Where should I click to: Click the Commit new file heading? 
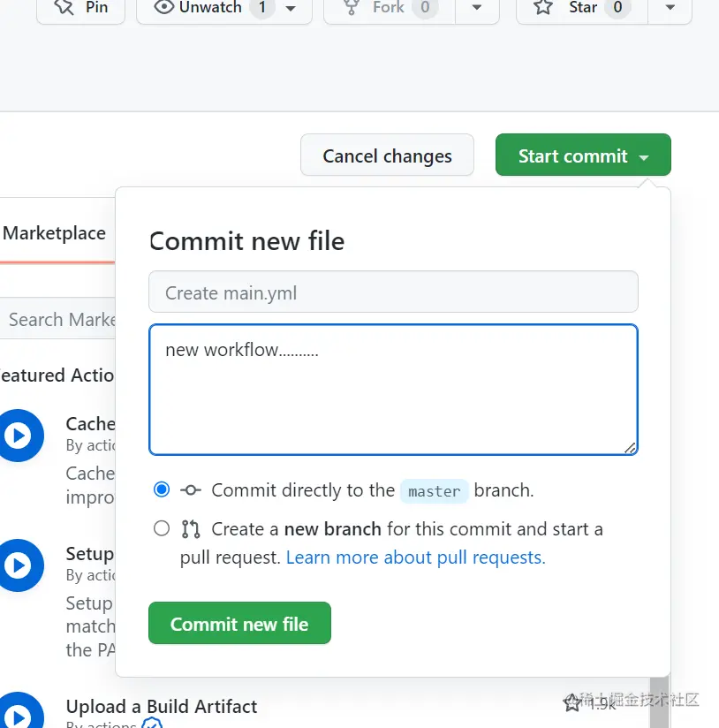[247, 241]
